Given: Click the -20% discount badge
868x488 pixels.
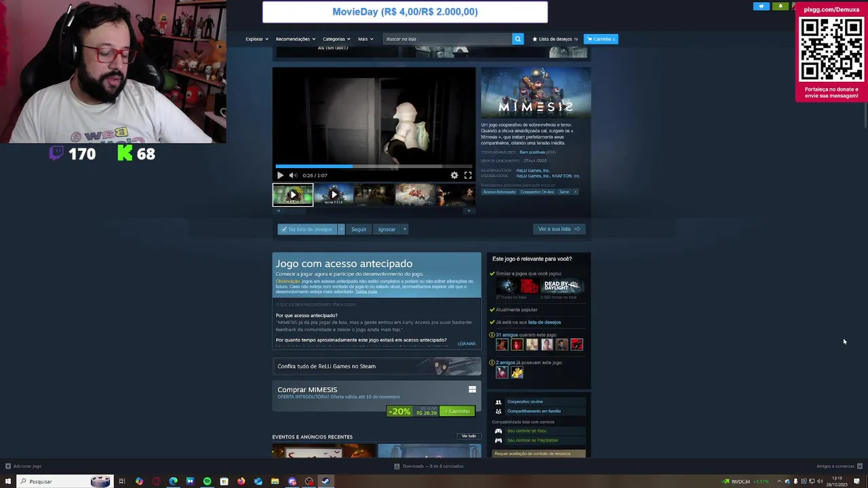Looking at the screenshot, I should tap(399, 411).
